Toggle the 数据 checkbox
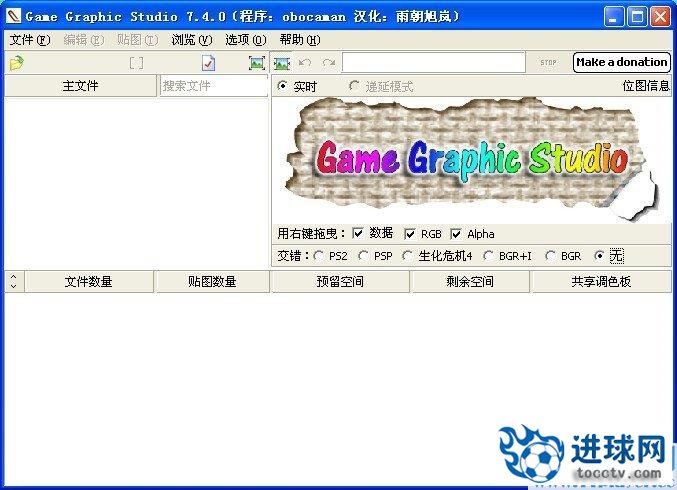Image resolution: width=677 pixels, height=490 pixels. tap(357, 234)
